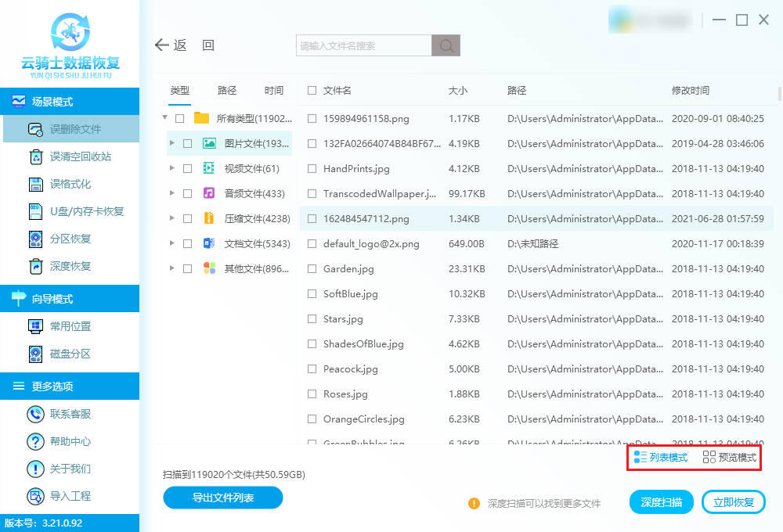Start 深度扫描 deep scan

(x=661, y=502)
